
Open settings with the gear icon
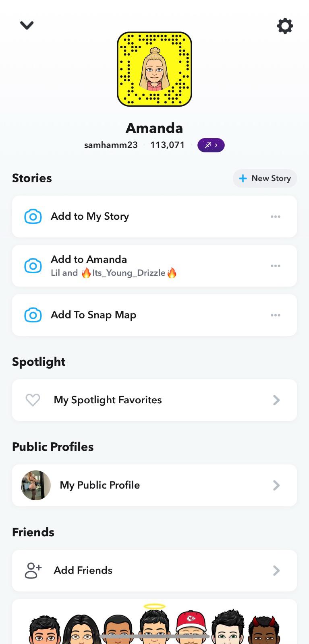[x=285, y=26]
